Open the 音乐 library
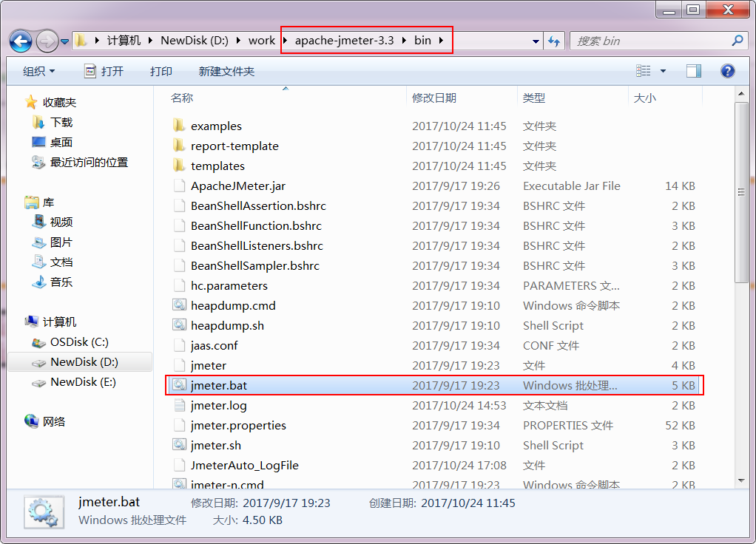756x544 pixels. pyautogui.click(x=61, y=282)
